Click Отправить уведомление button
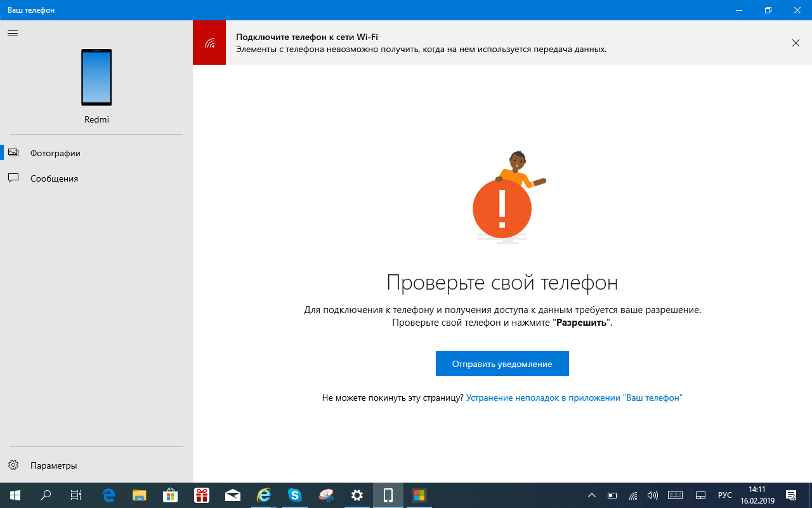812x508 pixels. click(x=502, y=364)
